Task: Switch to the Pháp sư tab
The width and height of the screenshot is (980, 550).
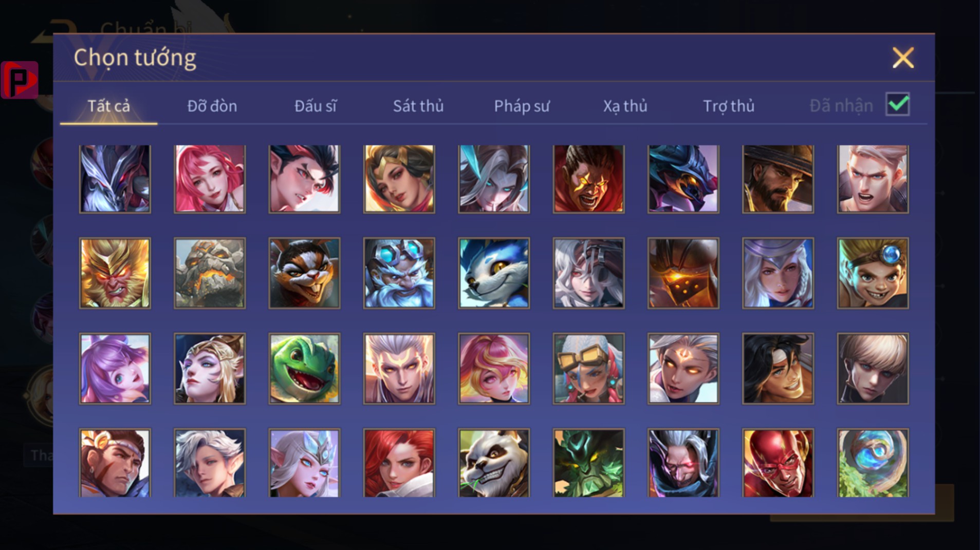Action: [522, 106]
